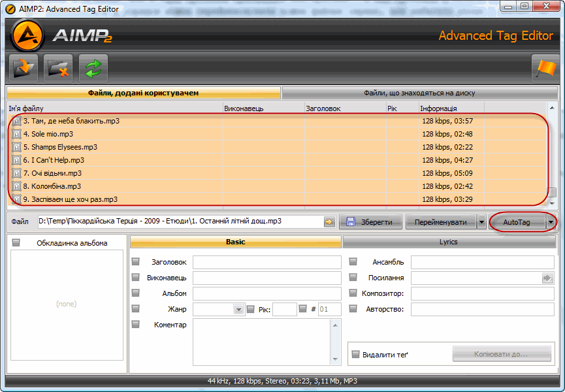Click the Заголовок text input field
Image resolution: width=565 pixels, height=392 pixels.
(x=267, y=262)
